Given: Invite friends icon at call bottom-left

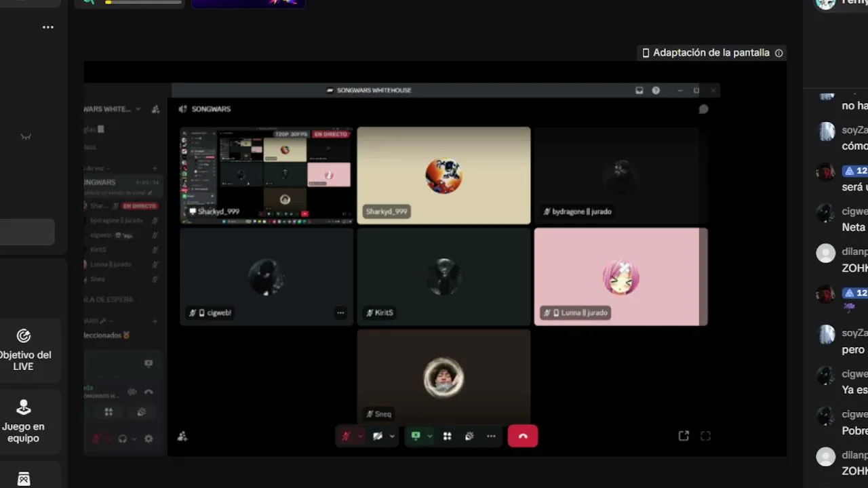Looking at the screenshot, I should 182,436.
